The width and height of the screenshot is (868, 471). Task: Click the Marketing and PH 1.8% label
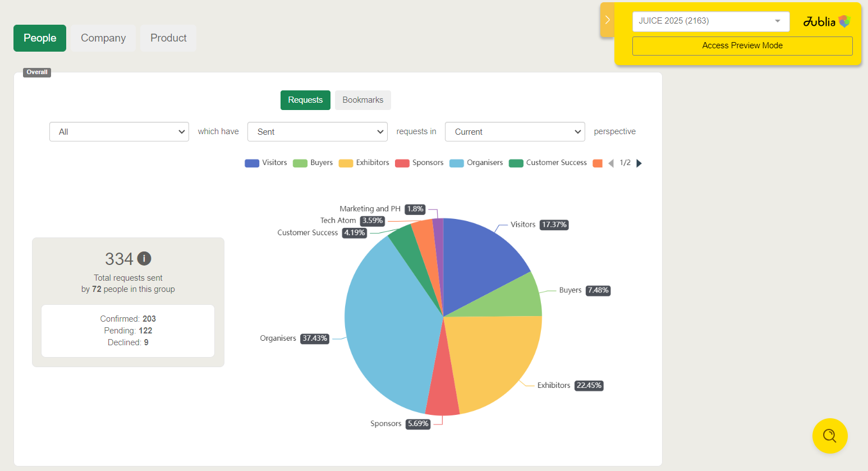[x=383, y=209]
